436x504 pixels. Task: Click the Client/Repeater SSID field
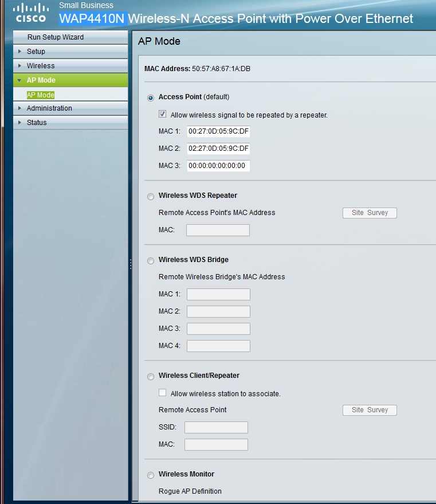click(216, 428)
